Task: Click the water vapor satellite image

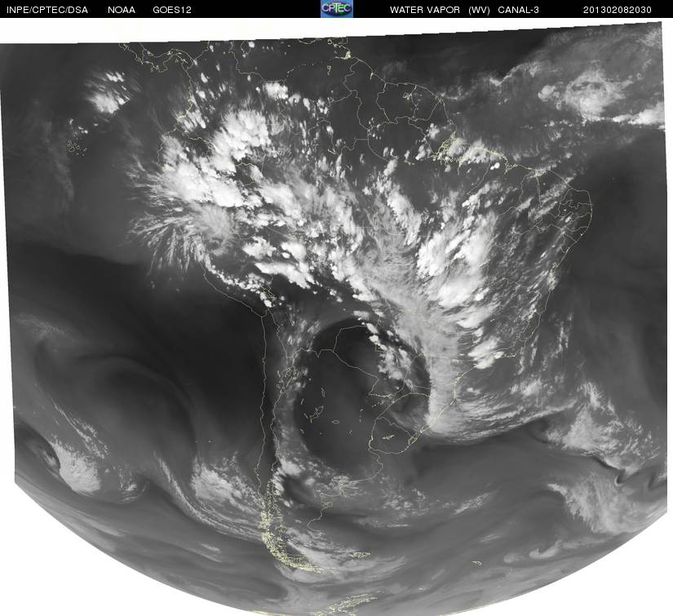Action: click(336, 317)
